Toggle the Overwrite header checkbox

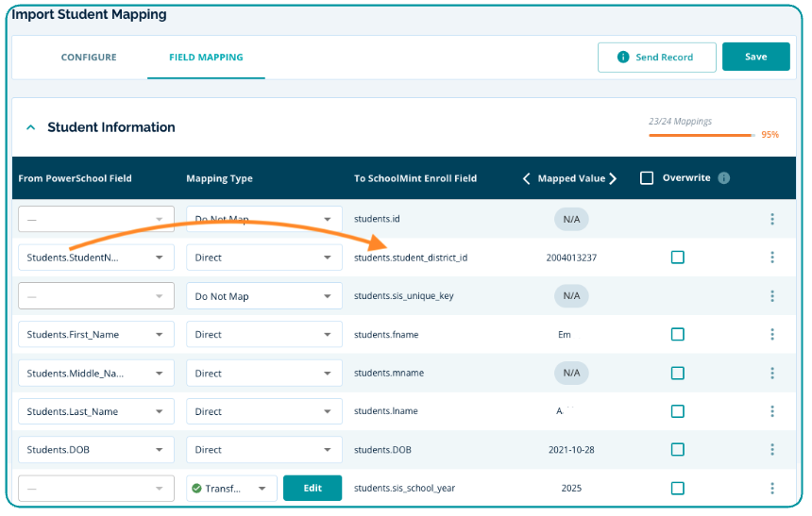pos(647,178)
